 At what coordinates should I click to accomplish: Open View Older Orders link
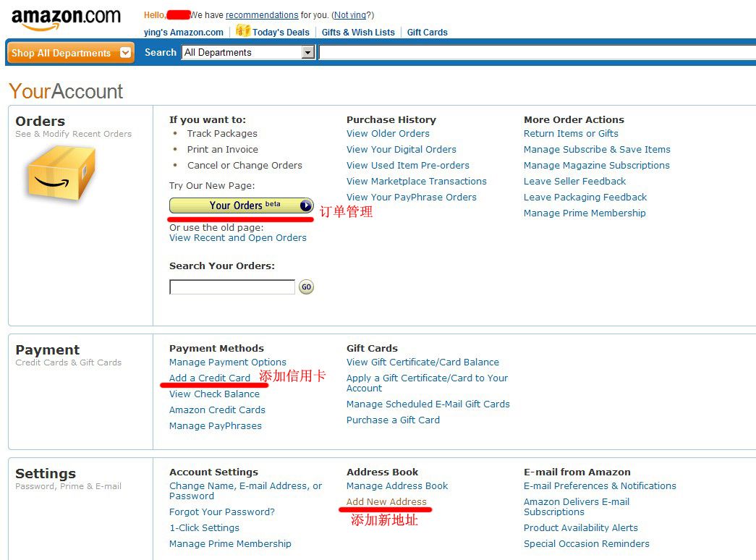coord(388,134)
